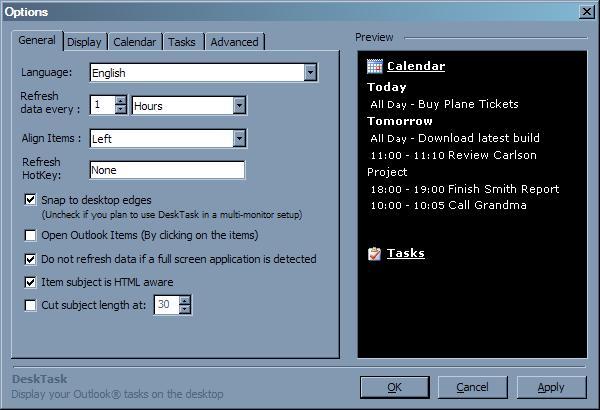Click '18:00 - 19:00 Finish Smith Report' entry

point(465,189)
